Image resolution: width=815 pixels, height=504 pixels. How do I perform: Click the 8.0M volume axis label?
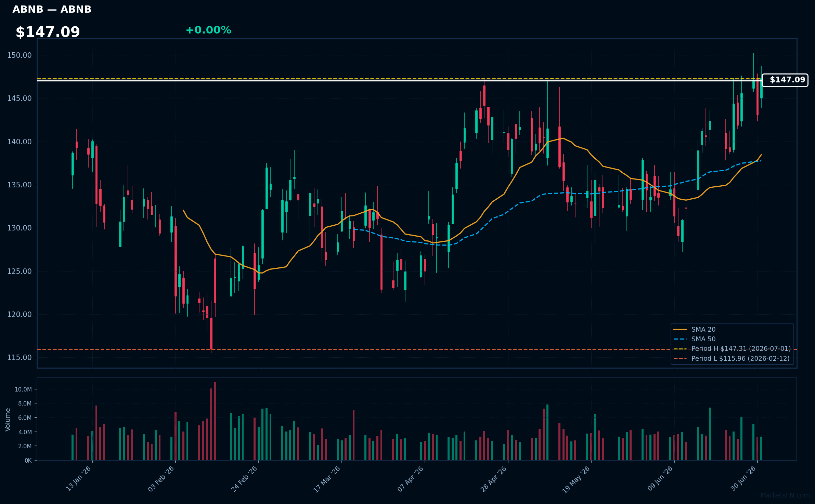pyautogui.click(x=25, y=403)
